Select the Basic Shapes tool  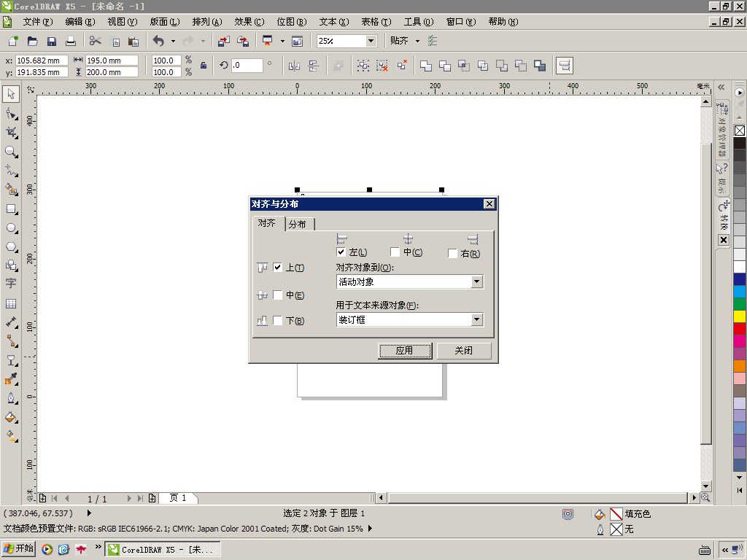tap(11, 265)
